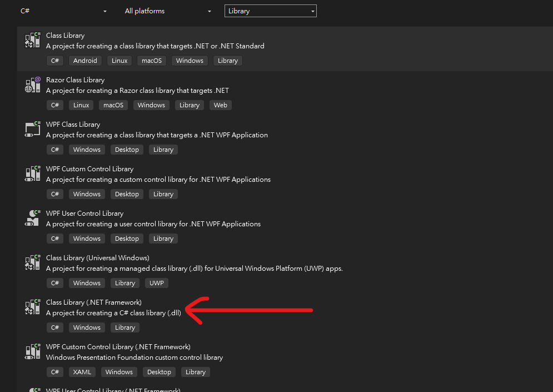Click the Android tag under Class Library
This screenshot has height=392, width=553.
pos(85,61)
